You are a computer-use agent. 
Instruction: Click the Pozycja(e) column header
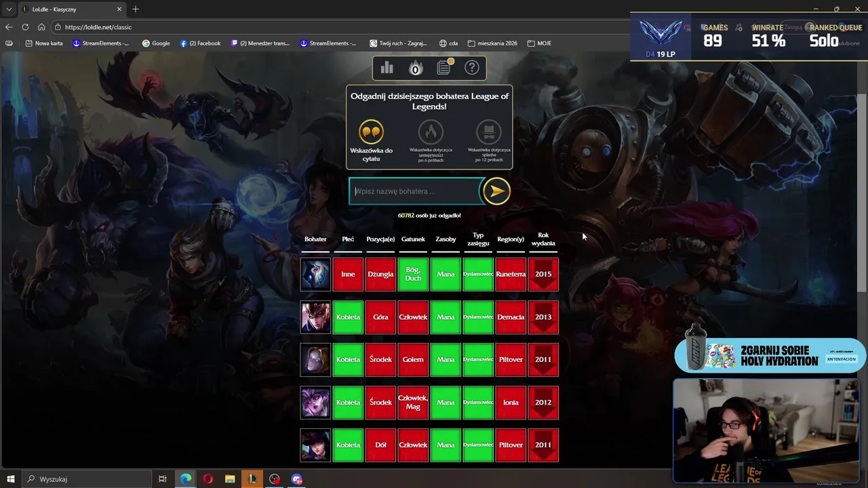click(380, 239)
